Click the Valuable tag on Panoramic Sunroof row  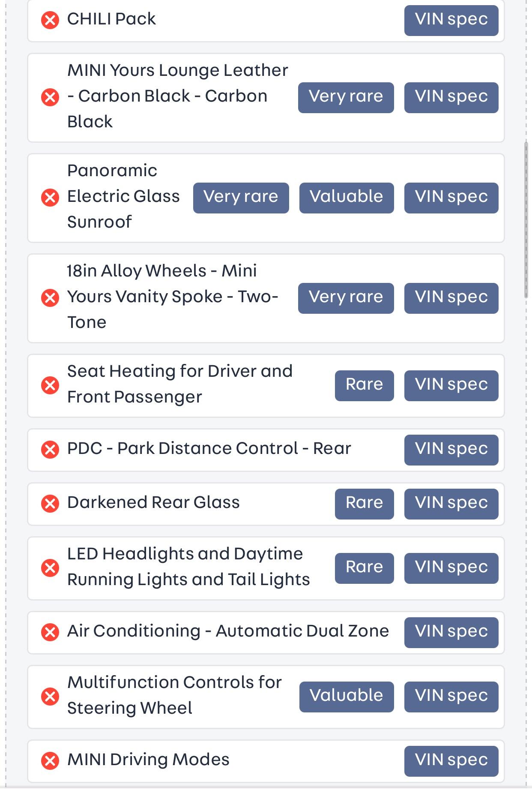coord(346,198)
